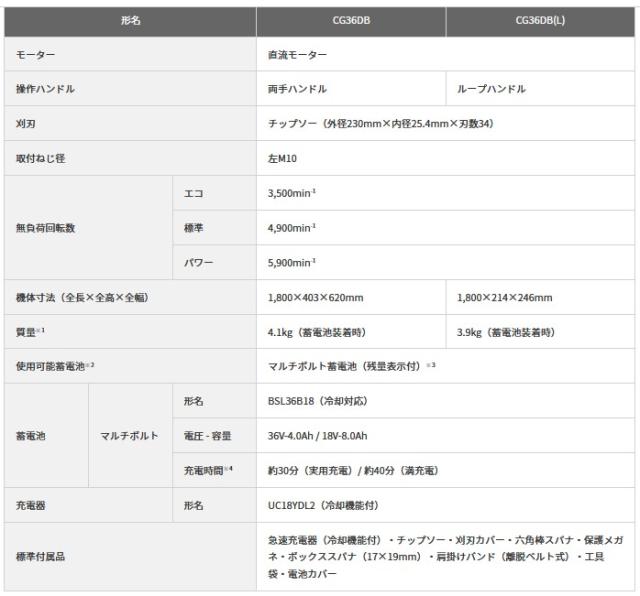Click the 4,900min value
Screen dimensions: 640x596
[291, 228]
